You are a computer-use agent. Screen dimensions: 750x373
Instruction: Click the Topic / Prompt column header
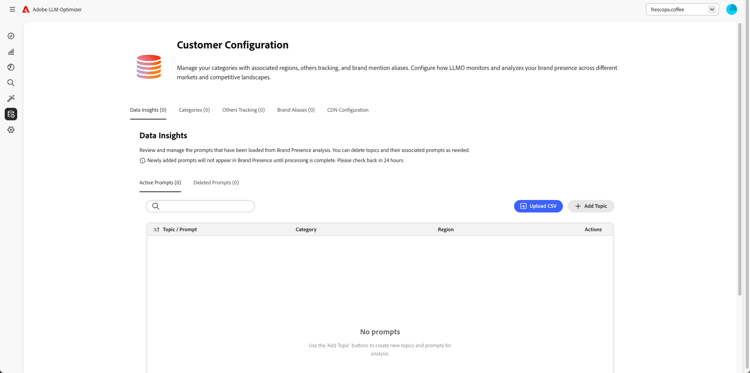tap(180, 230)
